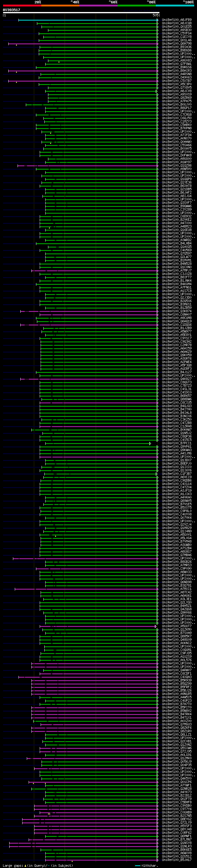Select hit label UniRef100_A4RSN8
This screenshot has height=868, width=197.
click(x=177, y=74)
